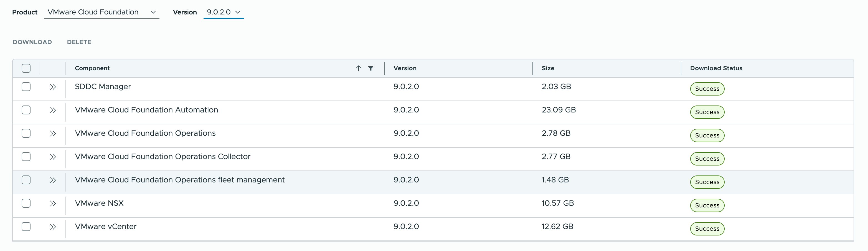Click Success badge for VMware Cloud Foundation Operations
This screenshot has height=251, width=868.
click(707, 135)
